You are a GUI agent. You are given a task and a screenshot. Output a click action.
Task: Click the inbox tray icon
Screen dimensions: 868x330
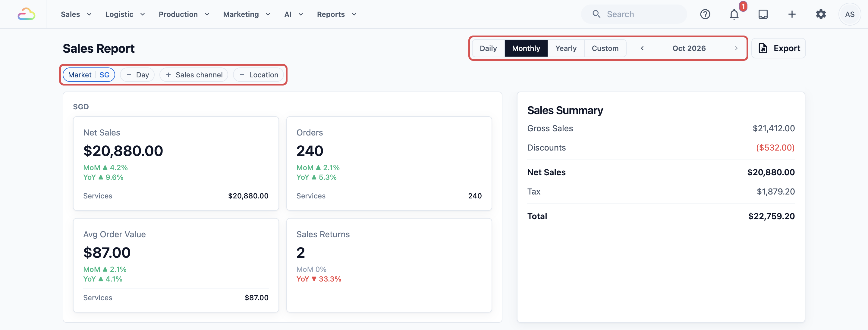[x=763, y=14]
